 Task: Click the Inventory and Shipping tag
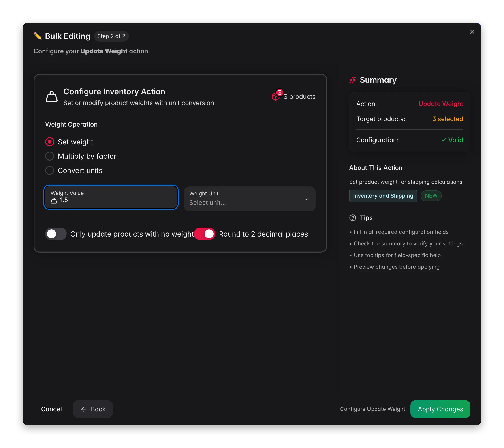383,196
